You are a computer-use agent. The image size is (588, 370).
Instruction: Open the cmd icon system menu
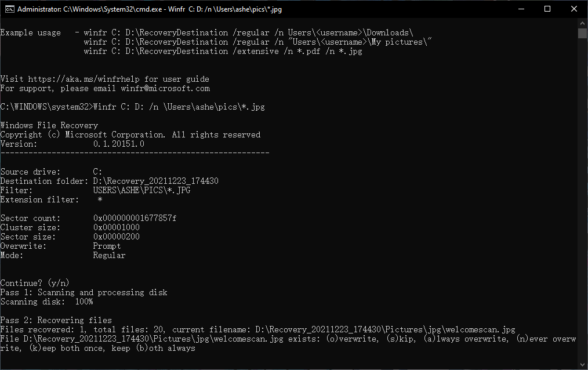[x=8, y=9]
